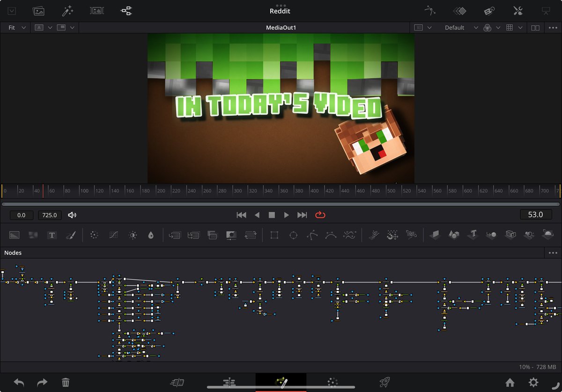Add a pEmitter particle node
The height and width of the screenshot is (392, 562).
click(x=374, y=235)
